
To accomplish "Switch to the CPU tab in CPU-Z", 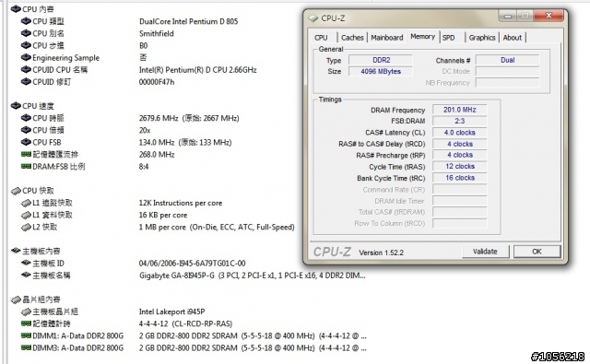I will coord(321,38).
